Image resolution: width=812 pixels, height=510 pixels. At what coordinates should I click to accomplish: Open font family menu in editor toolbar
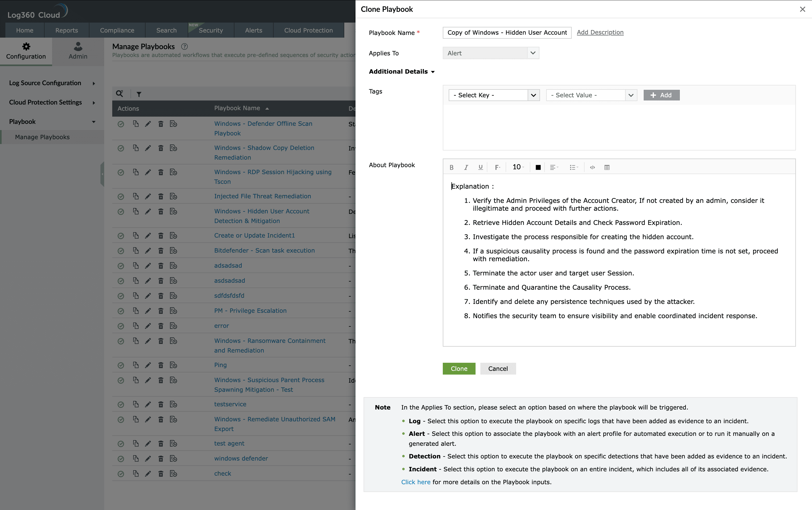coord(497,167)
